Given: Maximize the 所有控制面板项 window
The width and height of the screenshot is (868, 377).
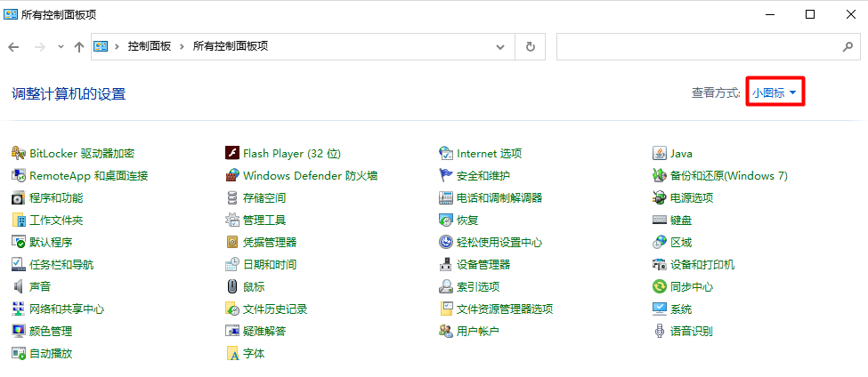Looking at the screenshot, I should tap(810, 14).
